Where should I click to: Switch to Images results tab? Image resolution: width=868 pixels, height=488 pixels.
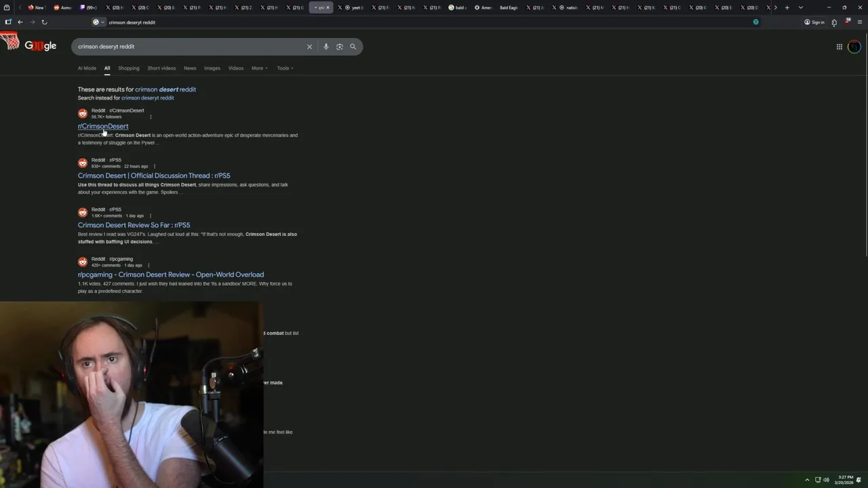(x=212, y=68)
